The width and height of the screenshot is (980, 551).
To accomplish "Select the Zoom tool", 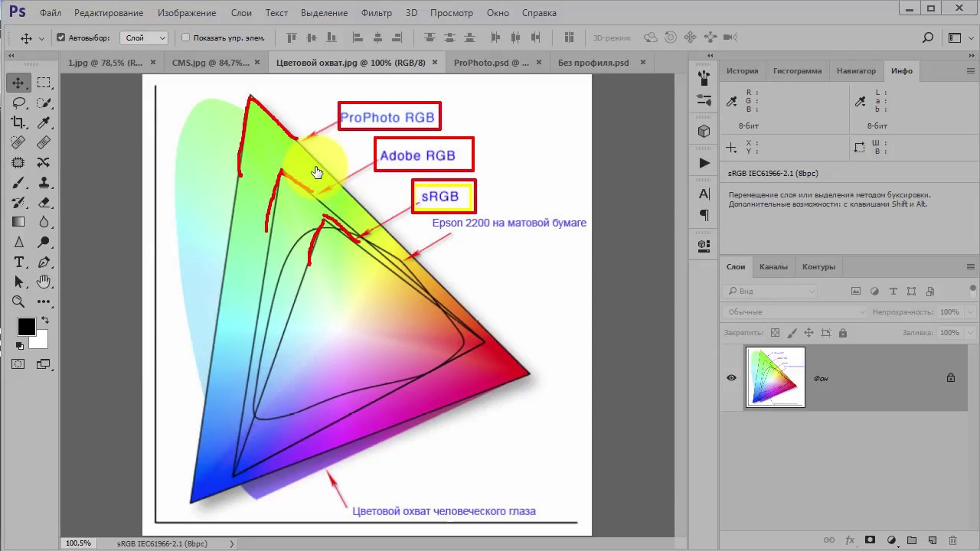I will pyautogui.click(x=18, y=302).
